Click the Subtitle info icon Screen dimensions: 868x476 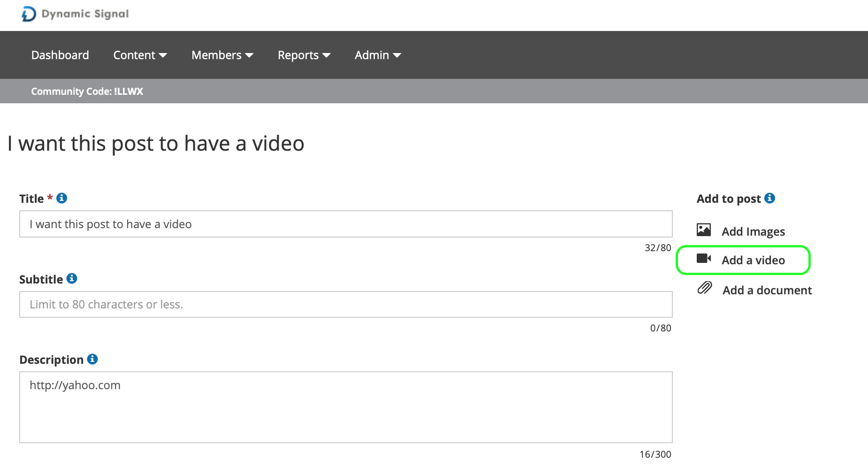click(x=72, y=278)
